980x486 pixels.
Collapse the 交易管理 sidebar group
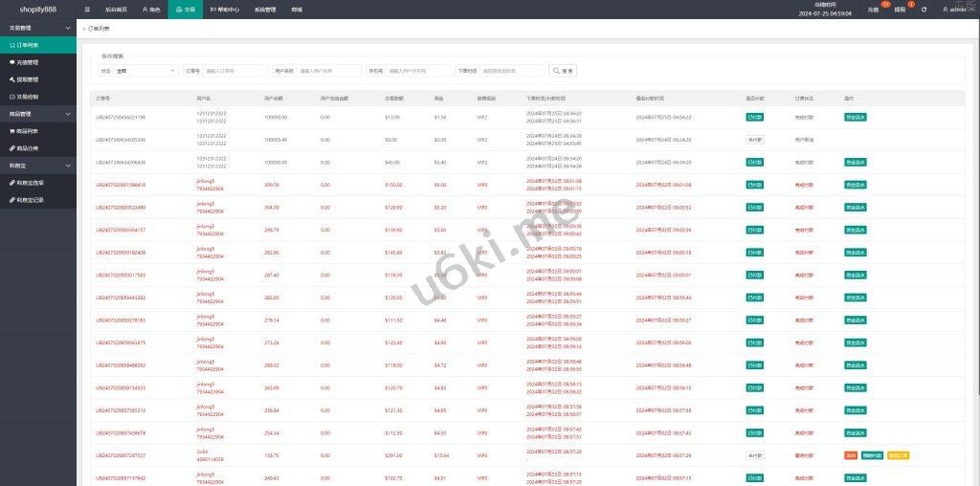38,28
